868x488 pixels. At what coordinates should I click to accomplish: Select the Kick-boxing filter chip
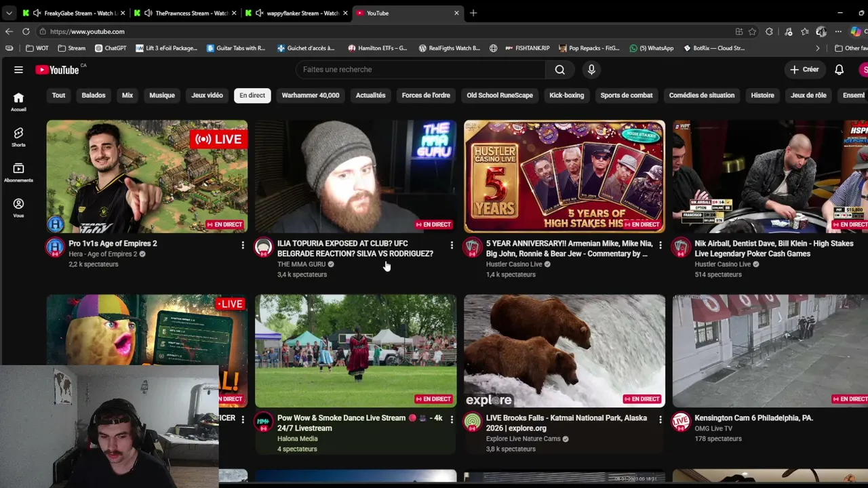tap(566, 96)
